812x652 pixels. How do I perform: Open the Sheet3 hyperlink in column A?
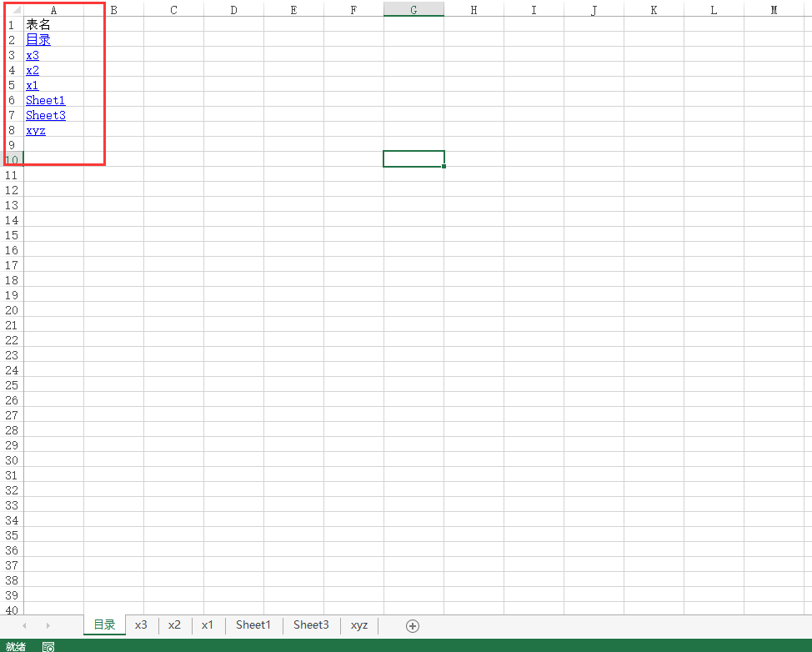click(x=46, y=115)
